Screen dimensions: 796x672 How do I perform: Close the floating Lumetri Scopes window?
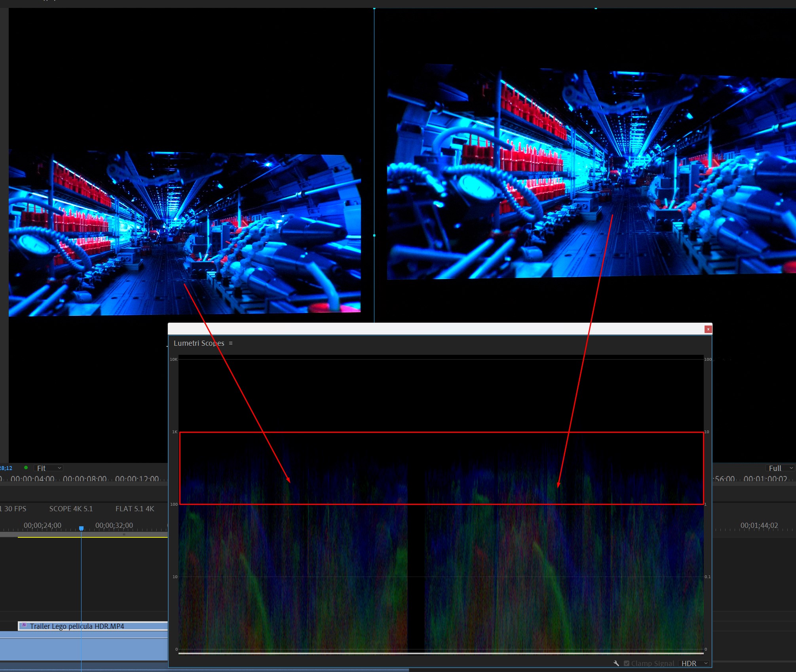708,329
